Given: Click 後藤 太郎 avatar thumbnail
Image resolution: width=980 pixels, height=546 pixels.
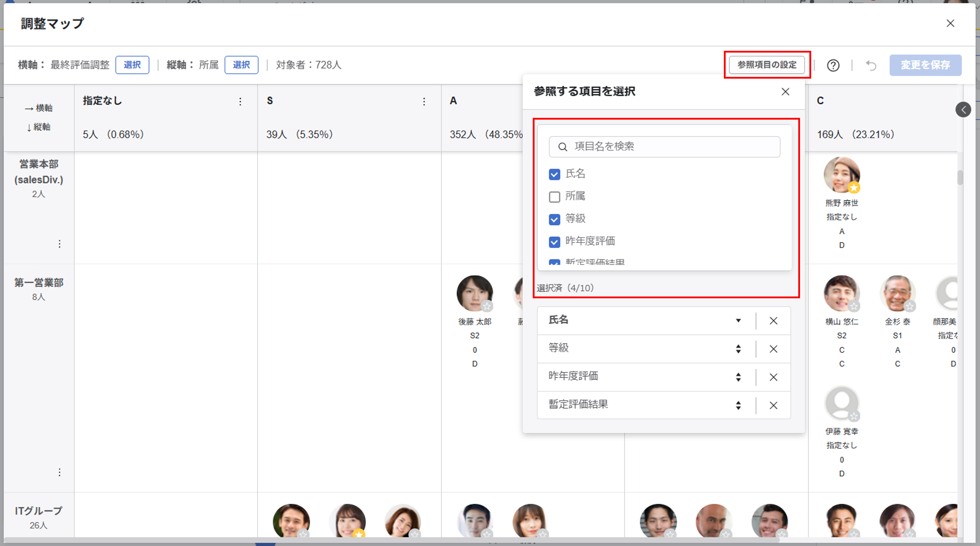Looking at the screenshot, I should tap(474, 293).
